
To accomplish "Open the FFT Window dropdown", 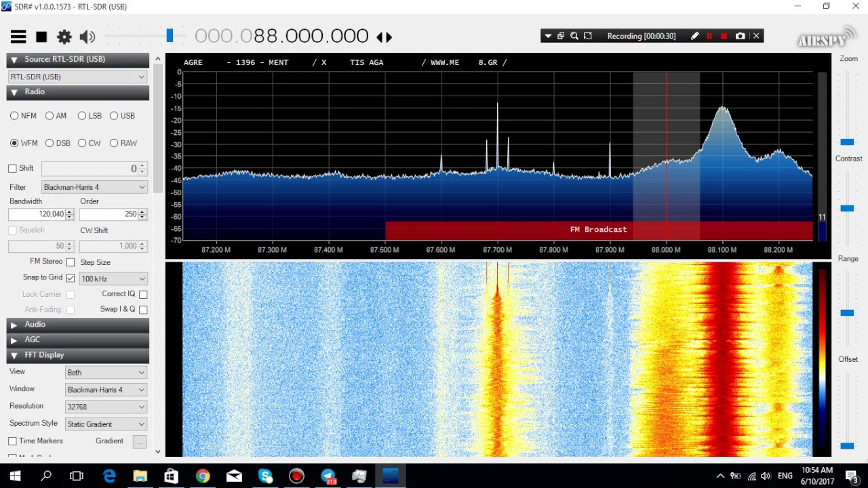I will coord(106,390).
